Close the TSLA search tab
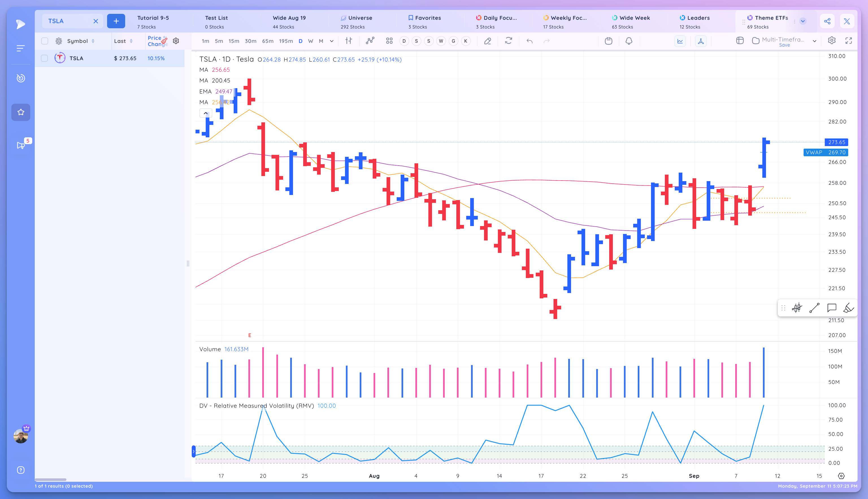The image size is (868, 499). (96, 21)
